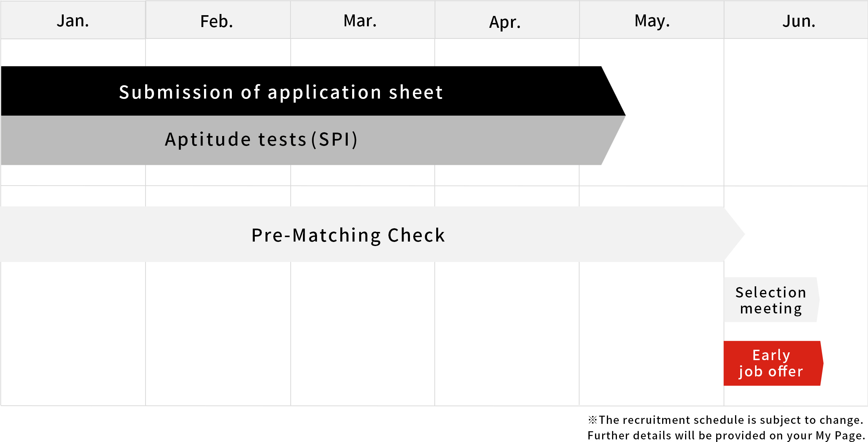Select the Selection meeting box
The width and height of the screenshot is (868, 442).
click(771, 300)
